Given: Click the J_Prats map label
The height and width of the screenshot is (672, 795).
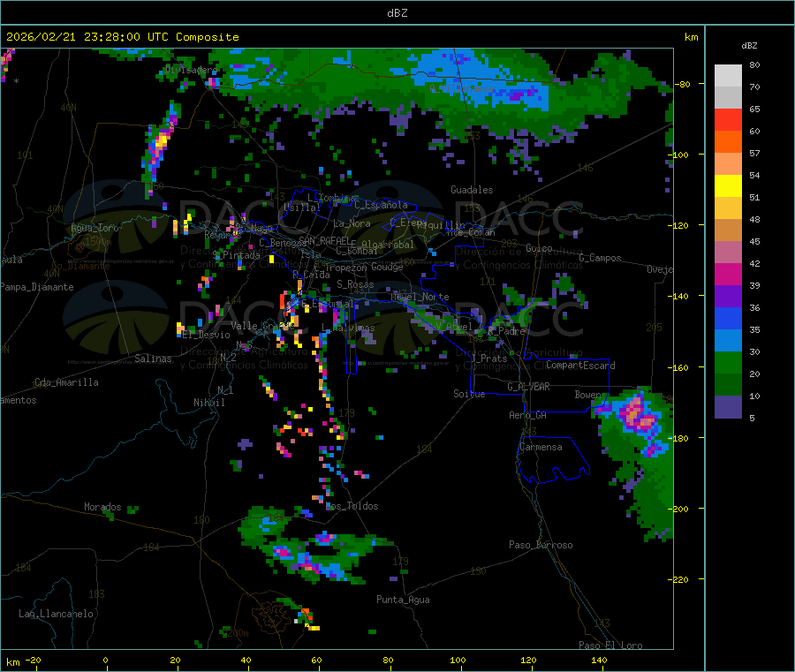Looking at the screenshot, I should 489,359.
